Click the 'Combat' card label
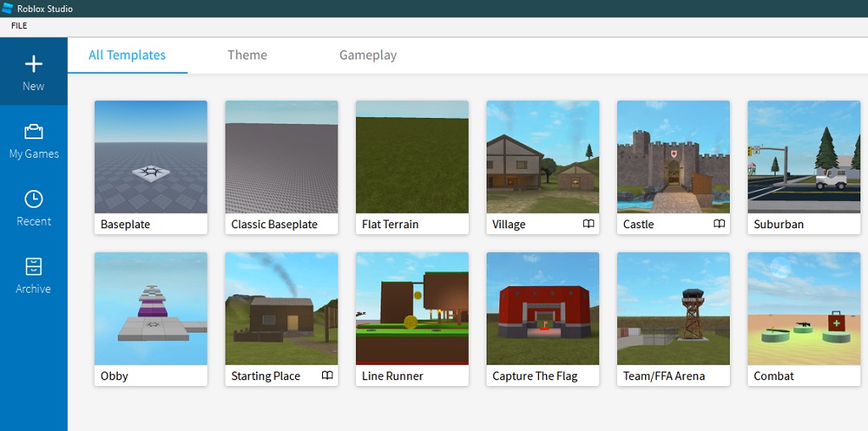This screenshot has width=868, height=431. [x=774, y=376]
